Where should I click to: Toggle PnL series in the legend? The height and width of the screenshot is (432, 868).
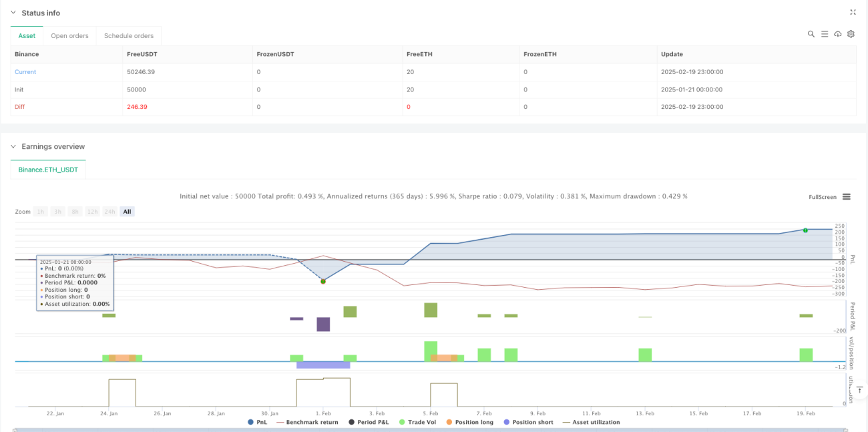tap(258, 422)
